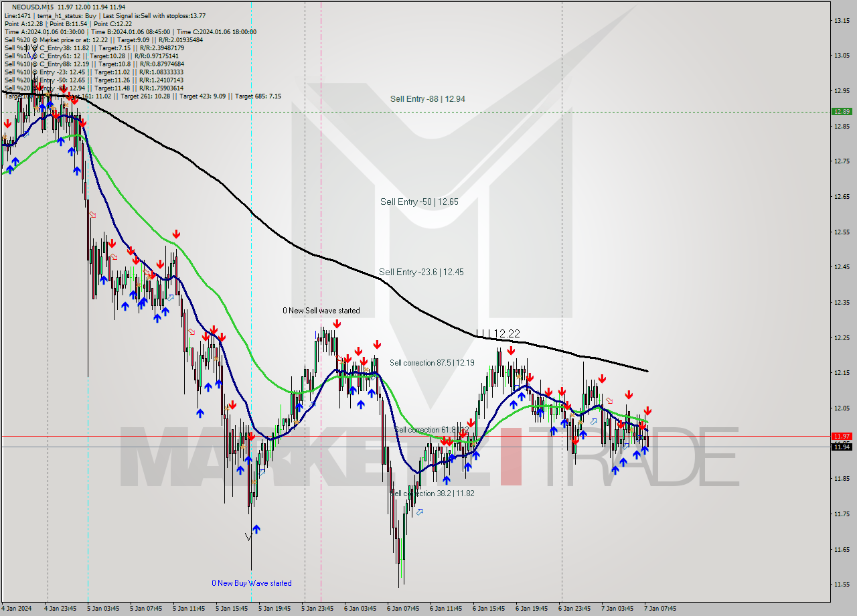Image resolution: width=857 pixels, height=616 pixels.
Task: Click 11.75 on the price axis
Action: (x=842, y=514)
